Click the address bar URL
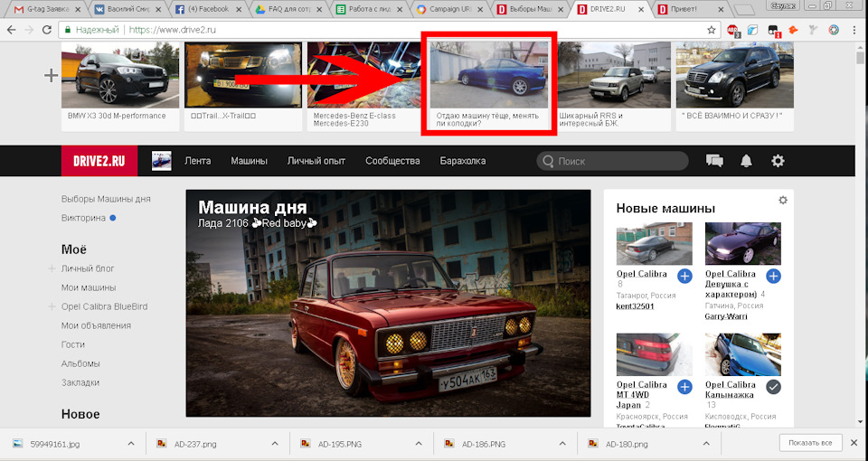Image resolution: width=868 pixels, height=461 pixels. (x=172, y=30)
